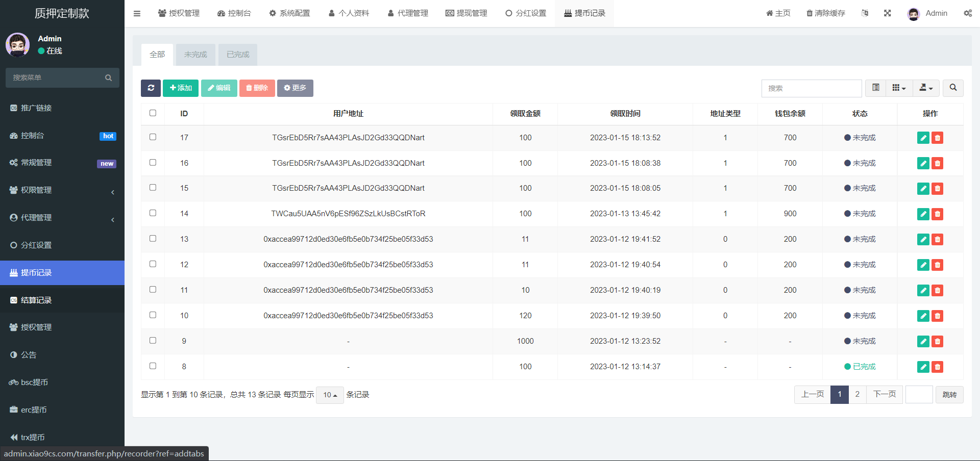Click 下一页 next page button
The image size is (980, 461).
[x=885, y=395]
